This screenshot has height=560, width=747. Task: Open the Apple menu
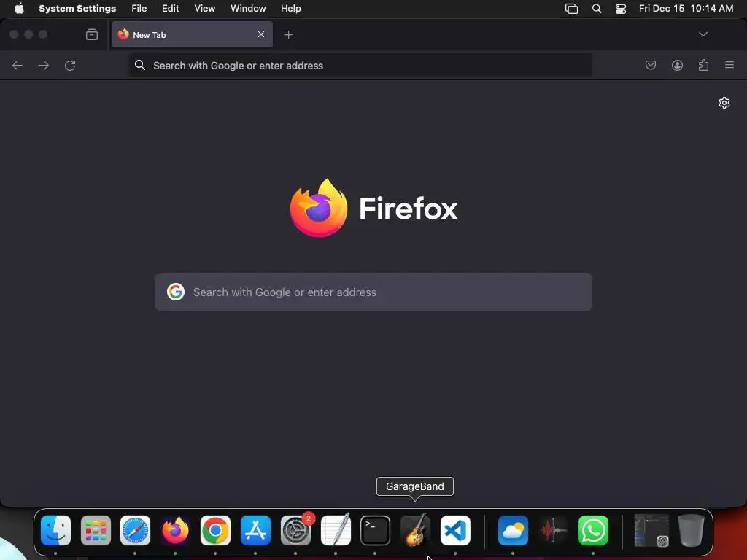[19, 9]
